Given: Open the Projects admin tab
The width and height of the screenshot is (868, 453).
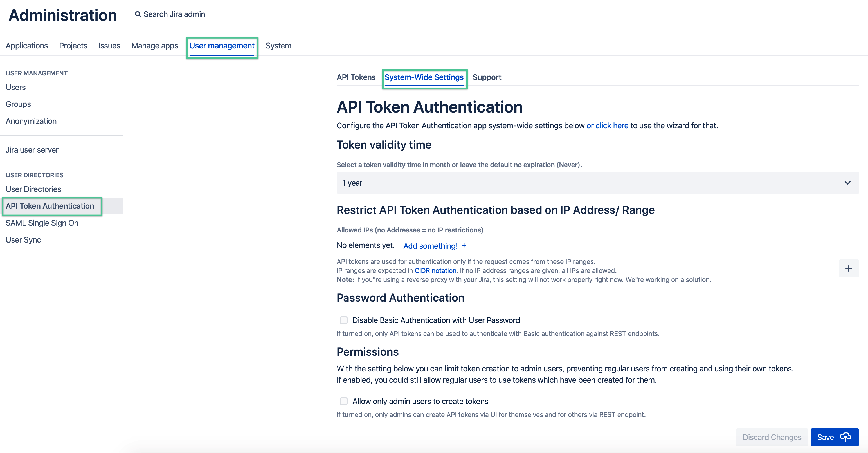Looking at the screenshot, I should tap(73, 46).
